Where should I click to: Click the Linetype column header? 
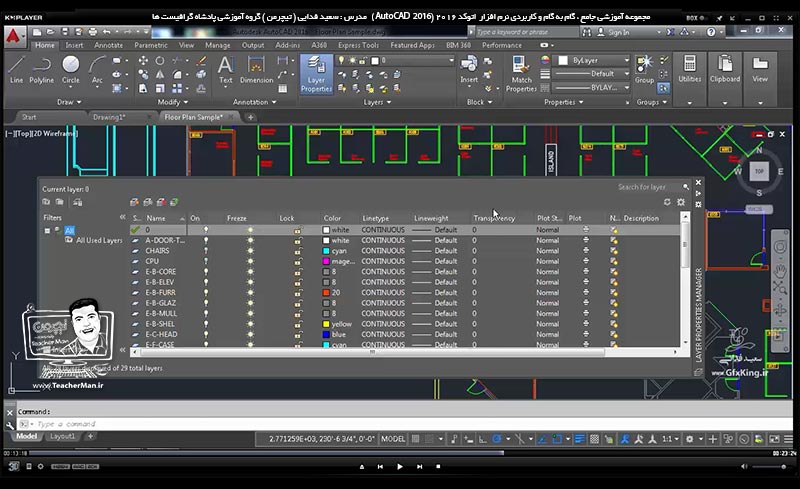coord(376,218)
